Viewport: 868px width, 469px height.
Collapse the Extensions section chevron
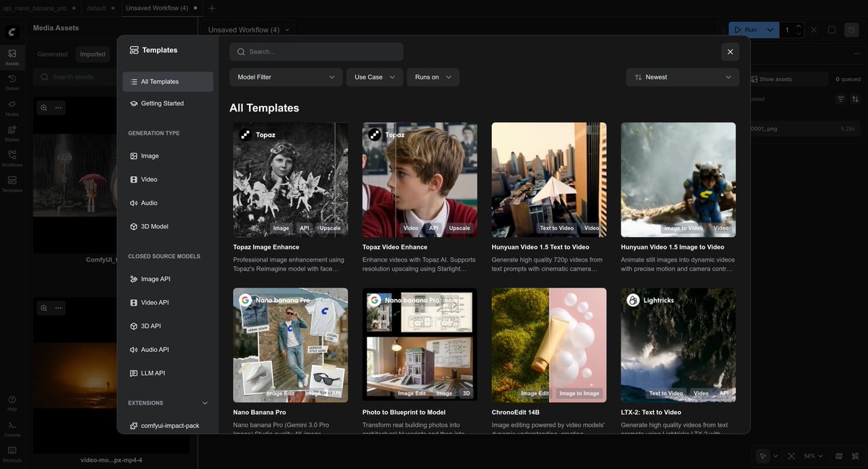click(205, 403)
